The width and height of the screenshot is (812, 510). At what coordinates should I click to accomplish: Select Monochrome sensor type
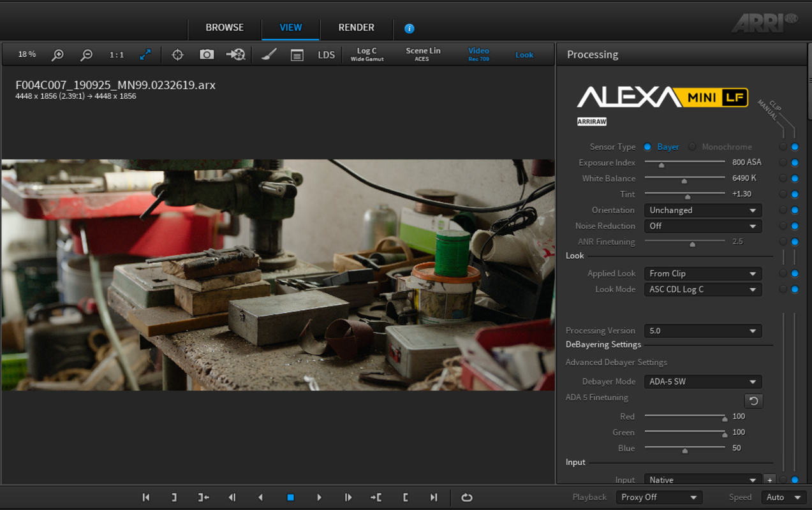(x=692, y=147)
